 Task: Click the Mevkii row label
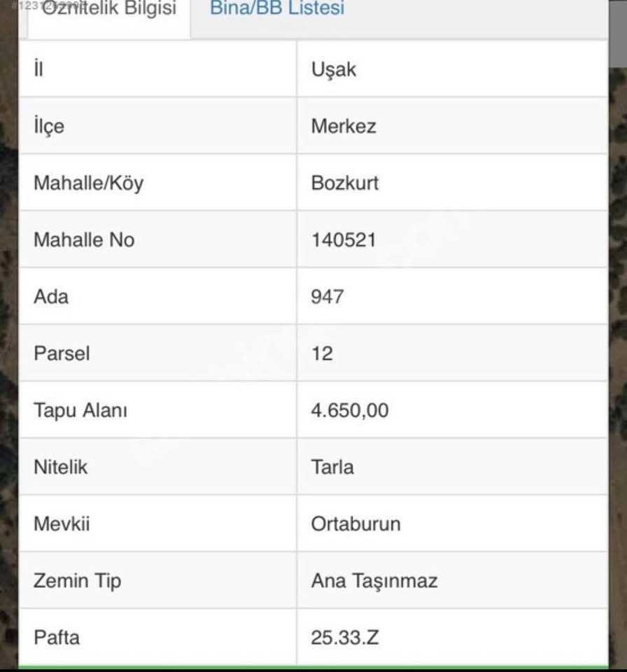point(62,524)
